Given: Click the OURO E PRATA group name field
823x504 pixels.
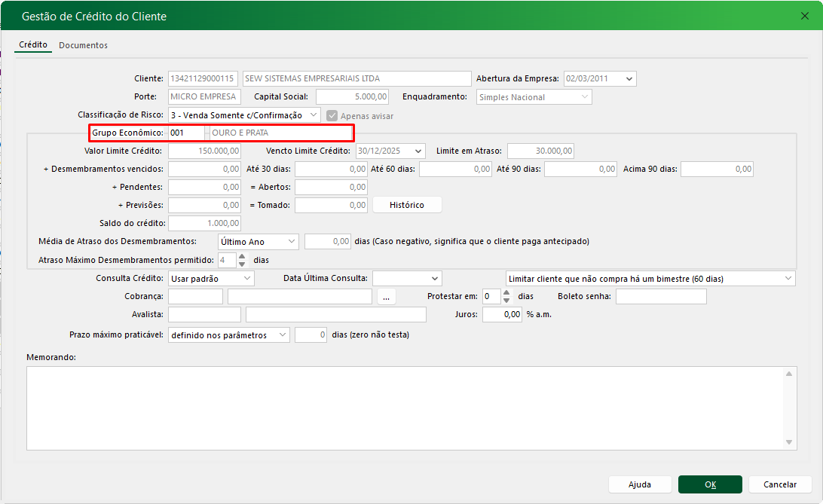Looking at the screenshot, I should click(281, 133).
